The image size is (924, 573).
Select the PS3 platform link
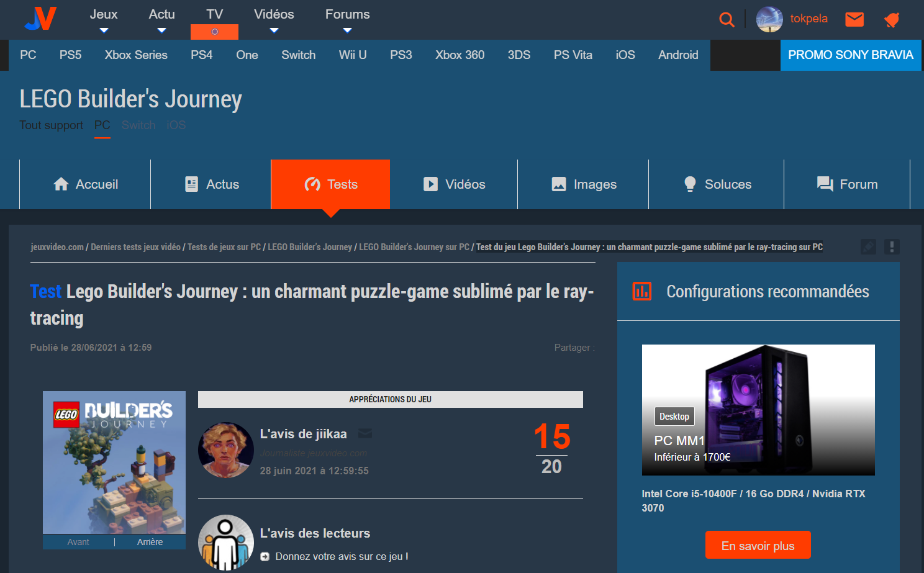tap(401, 55)
